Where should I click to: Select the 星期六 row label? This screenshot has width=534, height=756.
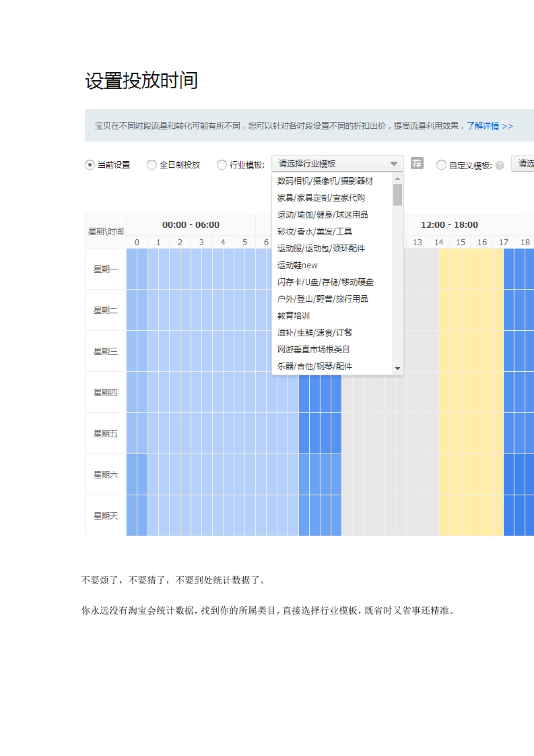pyautogui.click(x=105, y=475)
